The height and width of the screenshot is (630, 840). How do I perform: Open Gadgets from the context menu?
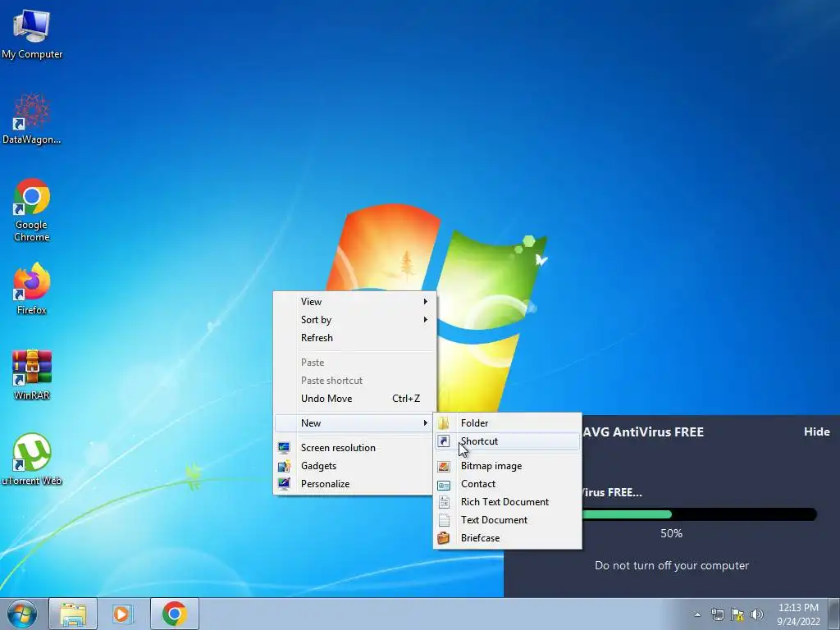coord(354,466)
